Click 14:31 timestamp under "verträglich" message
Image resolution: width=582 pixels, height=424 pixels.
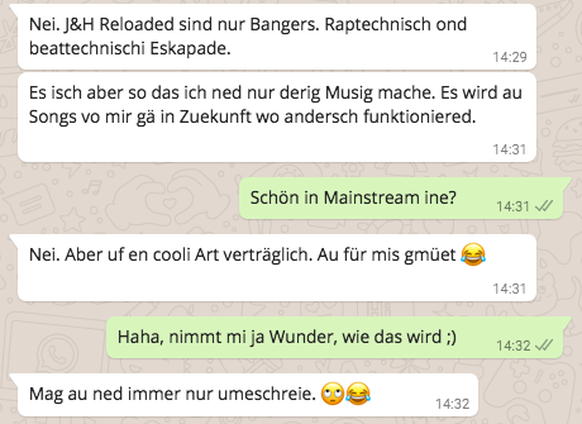tap(510, 288)
